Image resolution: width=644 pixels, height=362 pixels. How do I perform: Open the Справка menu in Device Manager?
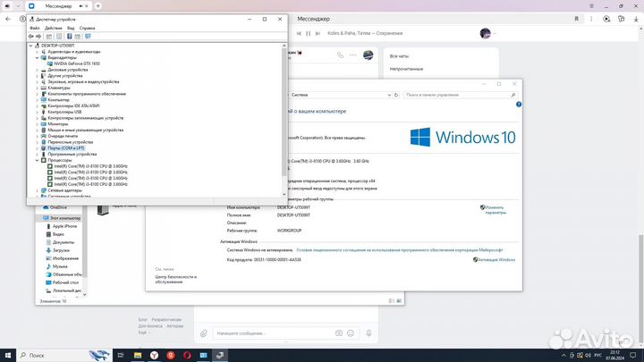(87, 28)
